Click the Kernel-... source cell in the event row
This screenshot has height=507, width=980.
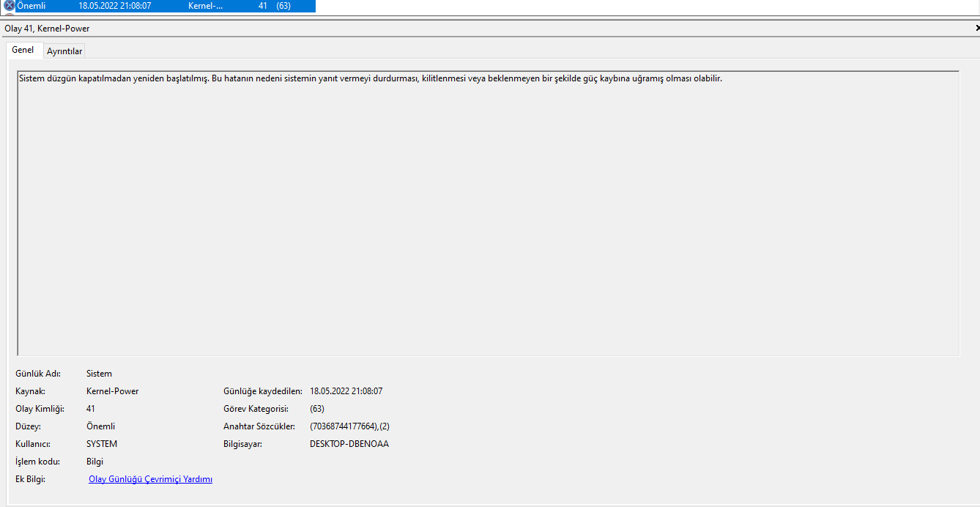tap(206, 6)
